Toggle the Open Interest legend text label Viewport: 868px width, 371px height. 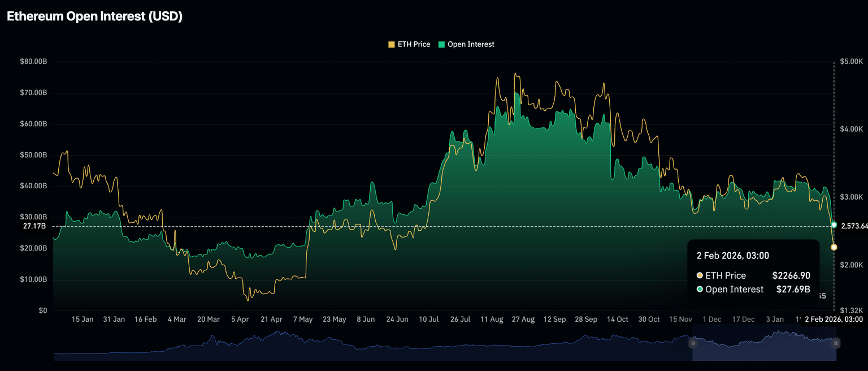(x=471, y=44)
